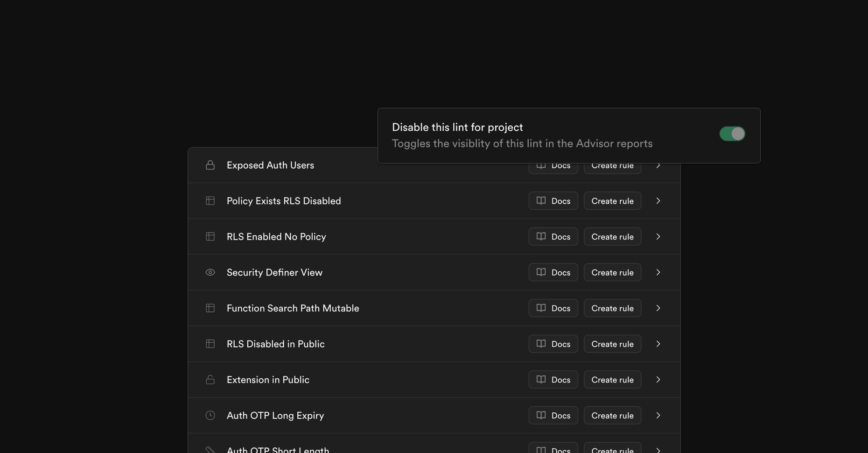Open Docs for RLS Disabled in Public

(x=553, y=344)
